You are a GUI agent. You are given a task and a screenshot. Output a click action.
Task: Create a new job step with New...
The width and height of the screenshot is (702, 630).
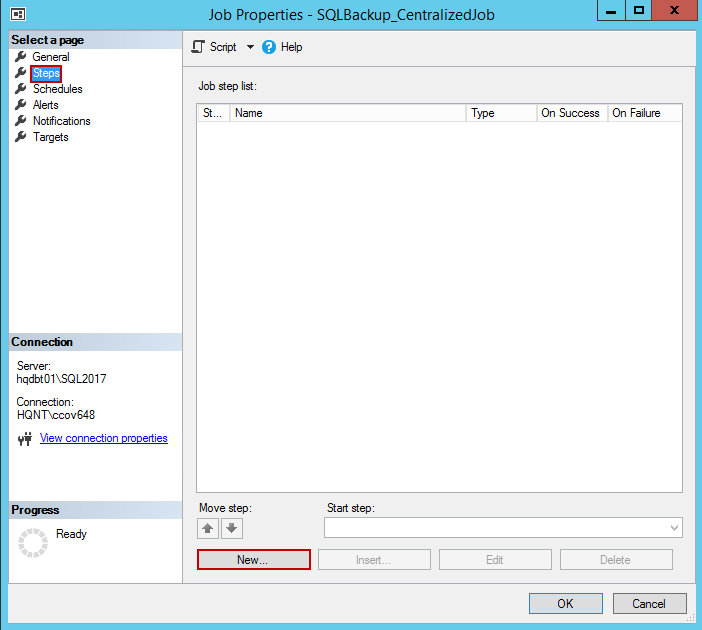click(x=253, y=560)
